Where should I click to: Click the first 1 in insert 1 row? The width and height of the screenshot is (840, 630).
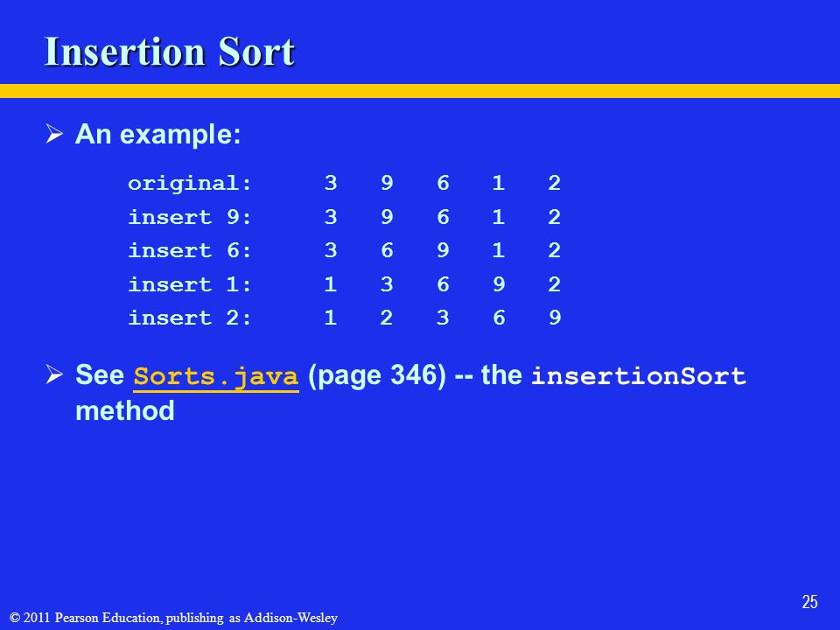pyautogui.click(x=331, y=283)
